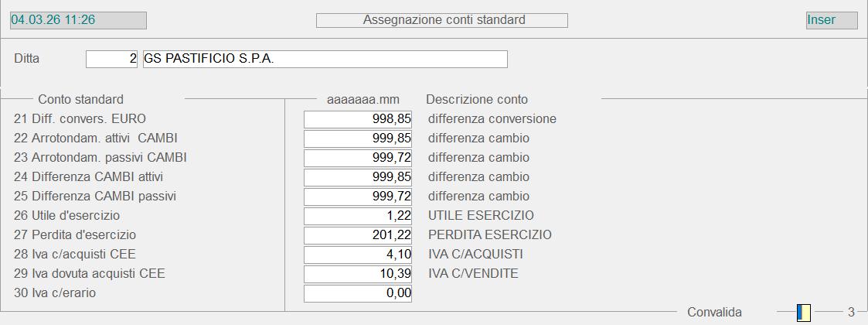This screenshot has width=868, height=325.
Task: Click the Inser mode indicator
Action: tap(831, 20)
